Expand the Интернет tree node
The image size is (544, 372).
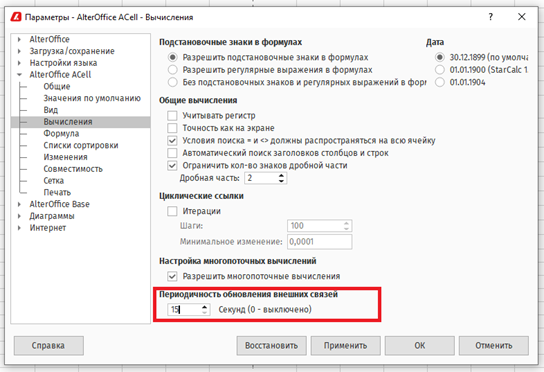coord(19,228)
